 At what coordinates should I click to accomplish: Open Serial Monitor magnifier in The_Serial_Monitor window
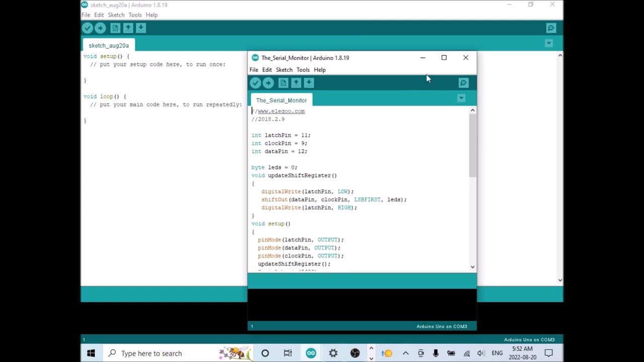point(463,83)
